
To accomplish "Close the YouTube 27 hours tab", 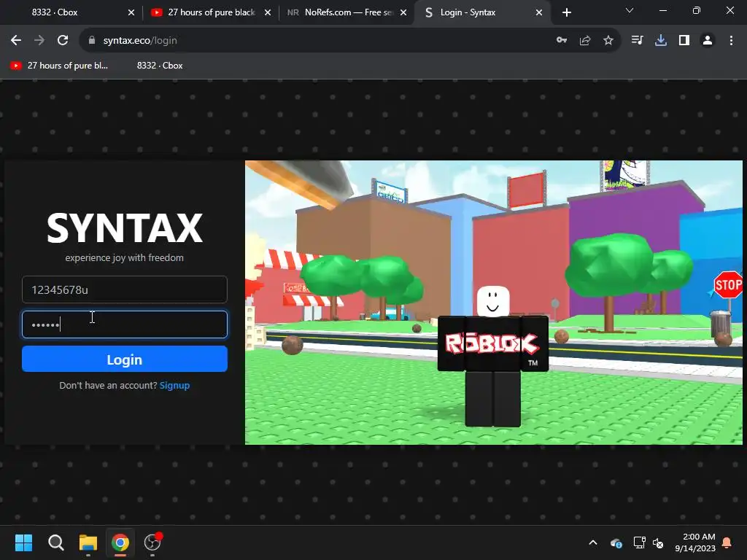I will pyautogui.click(x=268, y=12).
